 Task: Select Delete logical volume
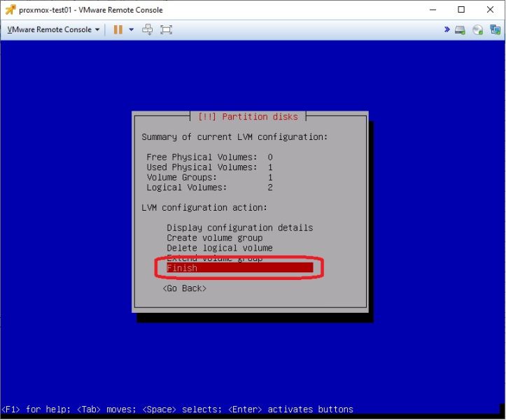tap(220, 248)
